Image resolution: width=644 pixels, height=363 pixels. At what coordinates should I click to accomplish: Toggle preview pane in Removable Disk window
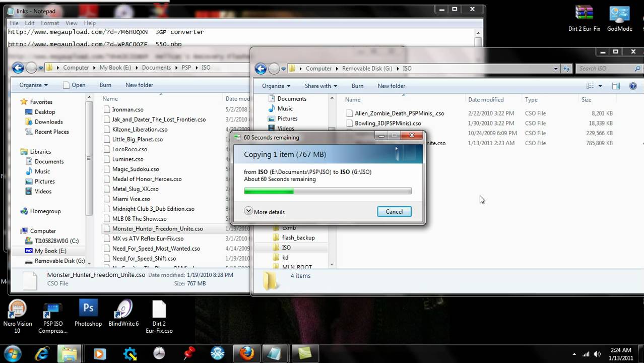(616, 86)
